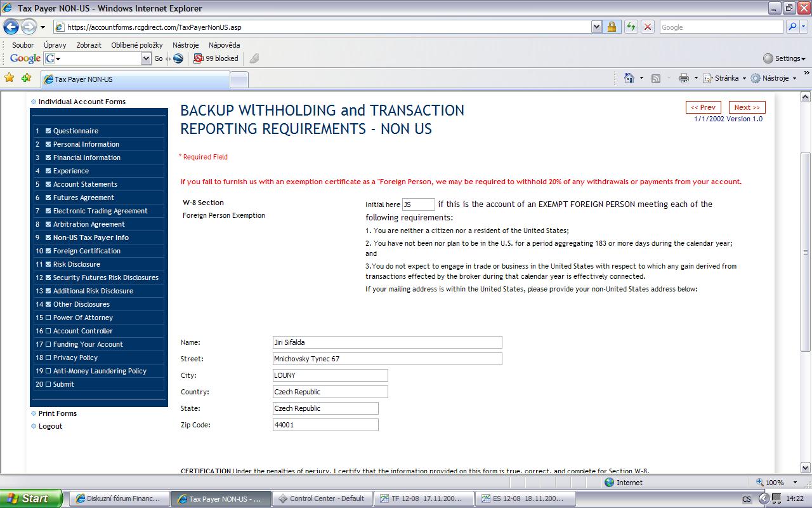Image resolution: width=812 pixels, height=508 pixels.
Task: Click the 99 blocked popup blocker button
Action: pos(216,58)
